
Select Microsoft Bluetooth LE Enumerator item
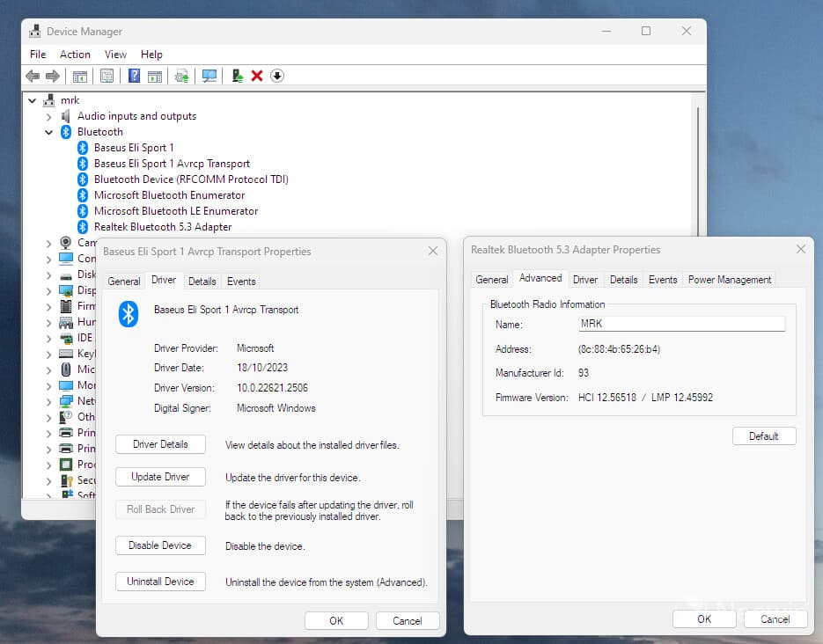click(176, 211)
